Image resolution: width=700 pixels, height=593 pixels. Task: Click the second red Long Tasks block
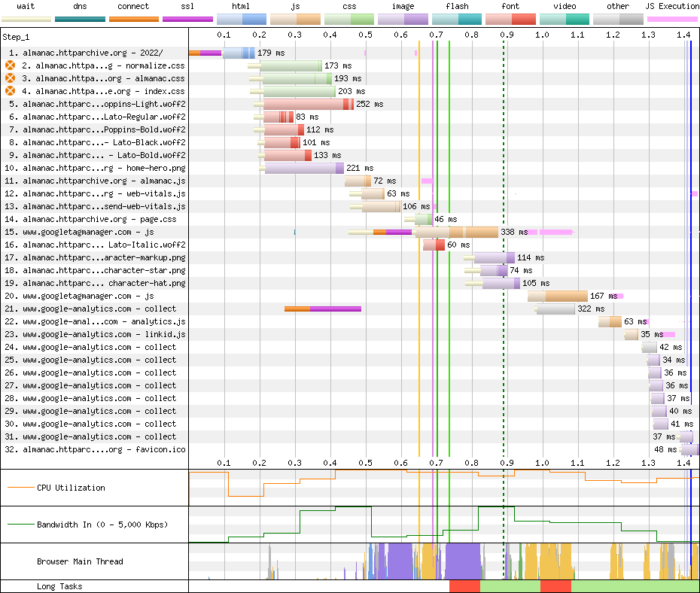(555, 586)
